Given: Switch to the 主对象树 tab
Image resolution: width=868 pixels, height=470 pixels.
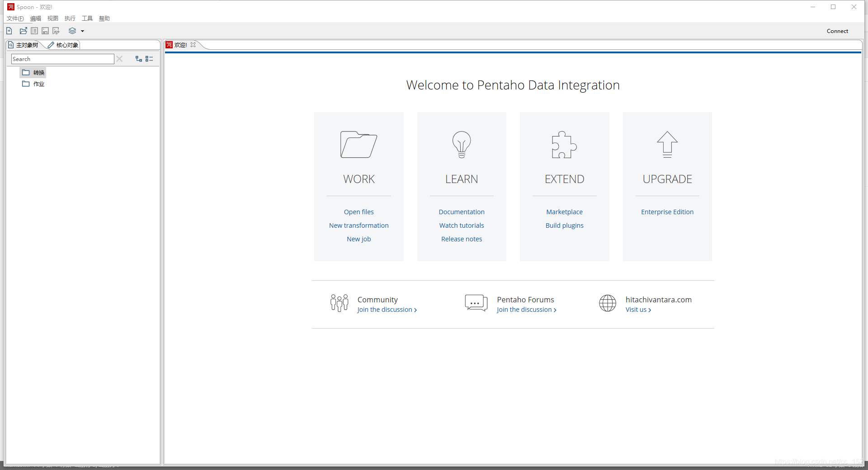Looking at the screenshot, I should [x=24, y=45].
